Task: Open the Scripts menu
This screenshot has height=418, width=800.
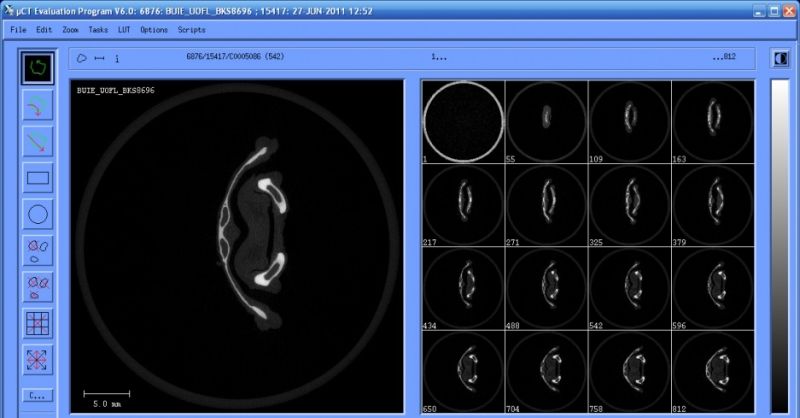Action: click(x=191, y=30)
